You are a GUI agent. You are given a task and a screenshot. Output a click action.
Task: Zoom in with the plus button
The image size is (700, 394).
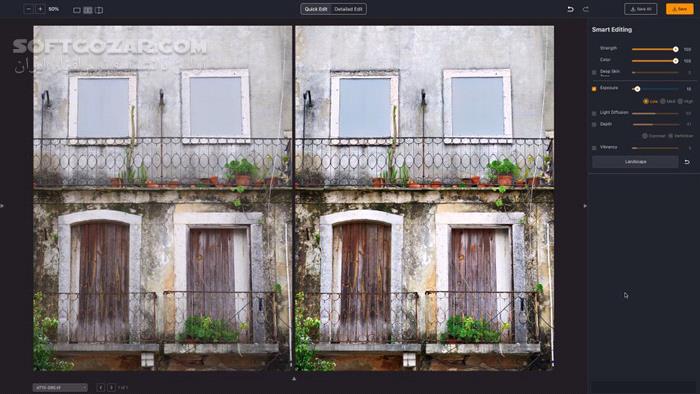(x=40, y=9)
